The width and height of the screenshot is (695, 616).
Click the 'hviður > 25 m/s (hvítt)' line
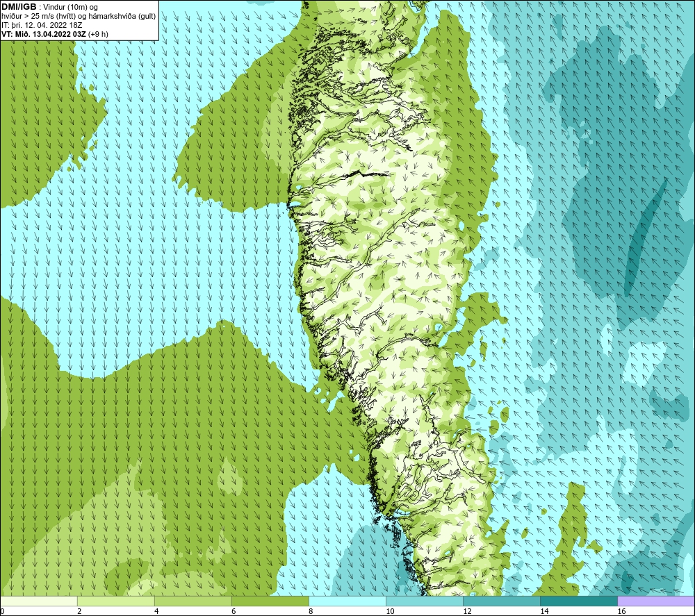[38, 17]
